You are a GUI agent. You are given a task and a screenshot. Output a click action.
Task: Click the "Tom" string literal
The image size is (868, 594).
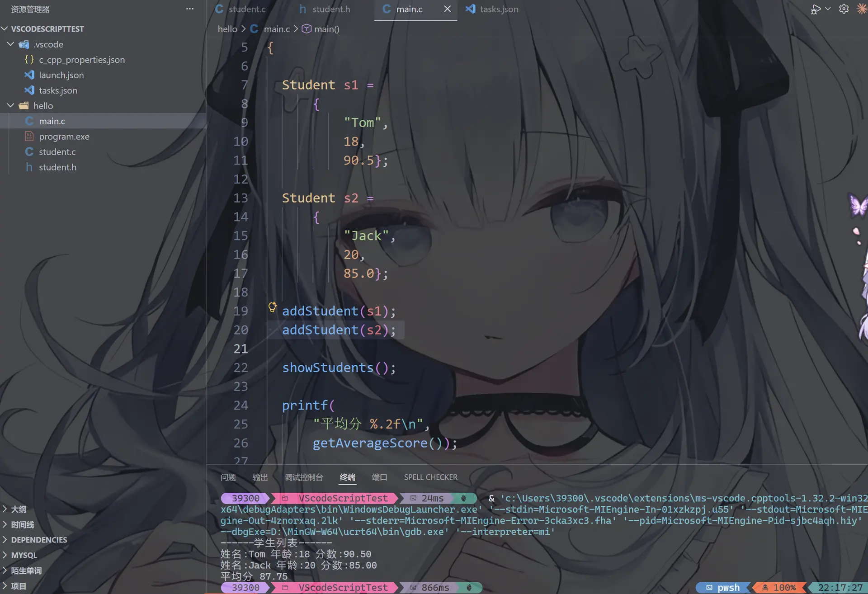point(362,123)
